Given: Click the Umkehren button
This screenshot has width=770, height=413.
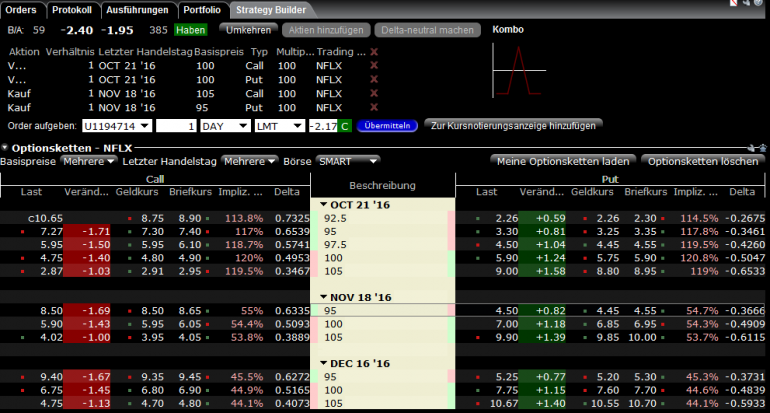Looking at the screenshot, I should tap(248, 30).
